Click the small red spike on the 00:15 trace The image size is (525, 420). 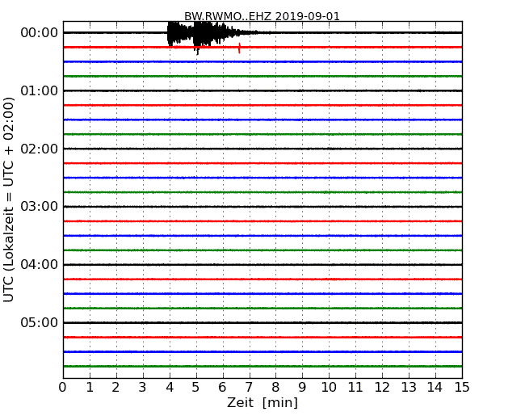(x=239, y=48)
